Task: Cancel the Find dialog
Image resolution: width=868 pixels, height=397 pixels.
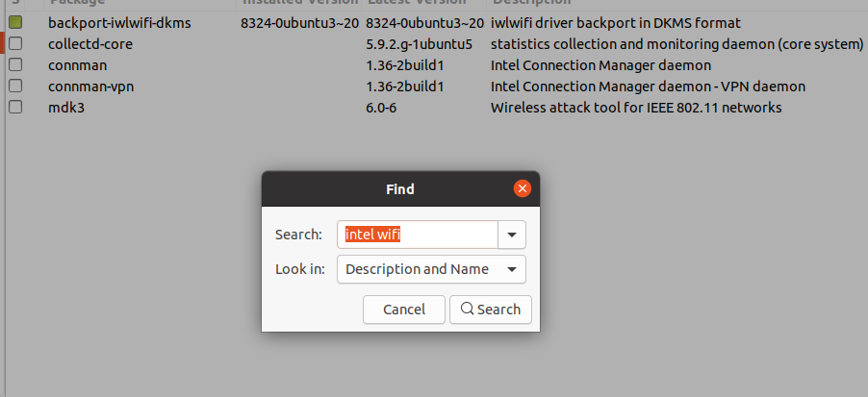Action: 404,310
